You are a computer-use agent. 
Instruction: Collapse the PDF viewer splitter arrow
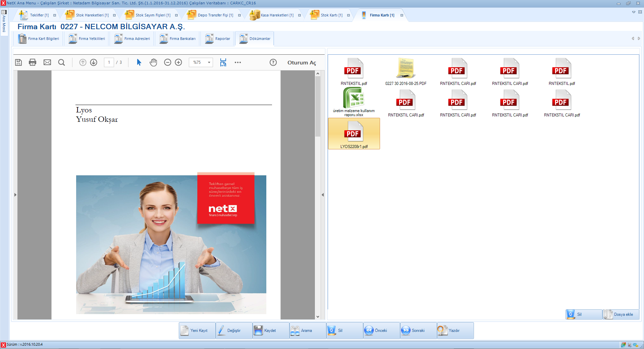point(323,195)
